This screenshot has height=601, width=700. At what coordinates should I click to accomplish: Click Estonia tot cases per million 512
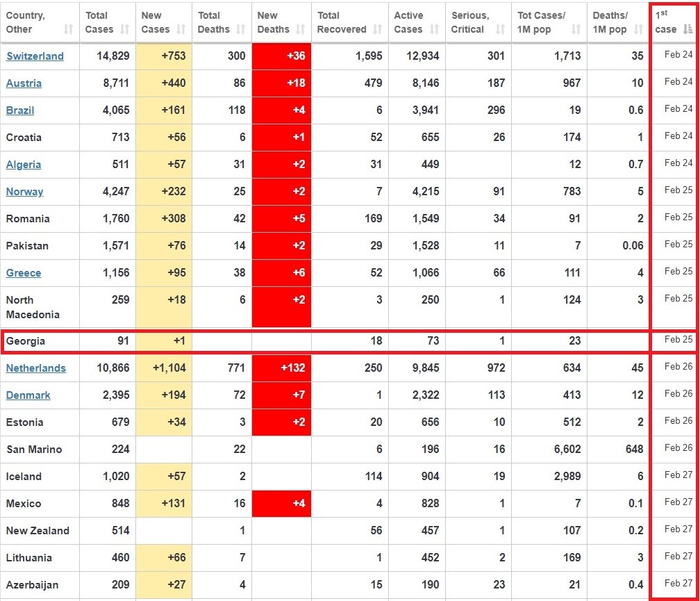pyautogui.click(x=572, y=422)
